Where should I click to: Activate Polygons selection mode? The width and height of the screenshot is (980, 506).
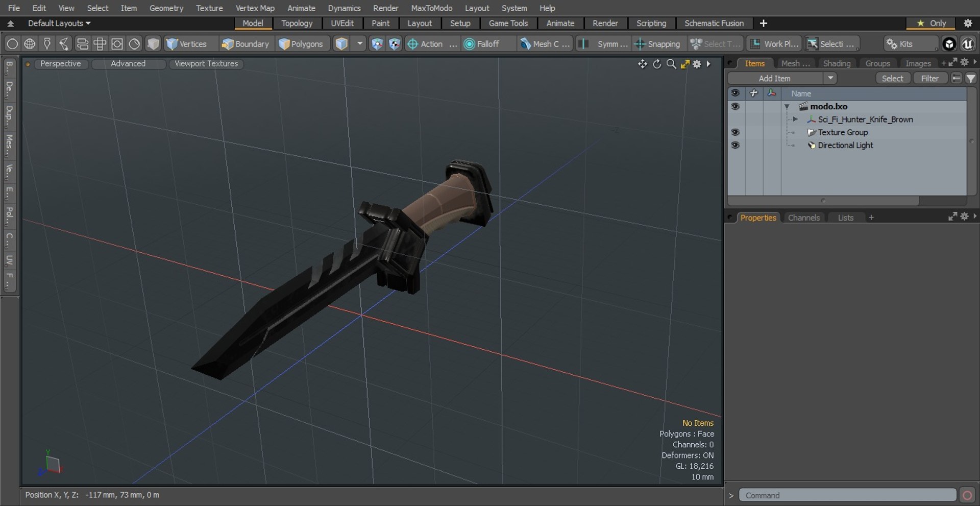point(301,44)
